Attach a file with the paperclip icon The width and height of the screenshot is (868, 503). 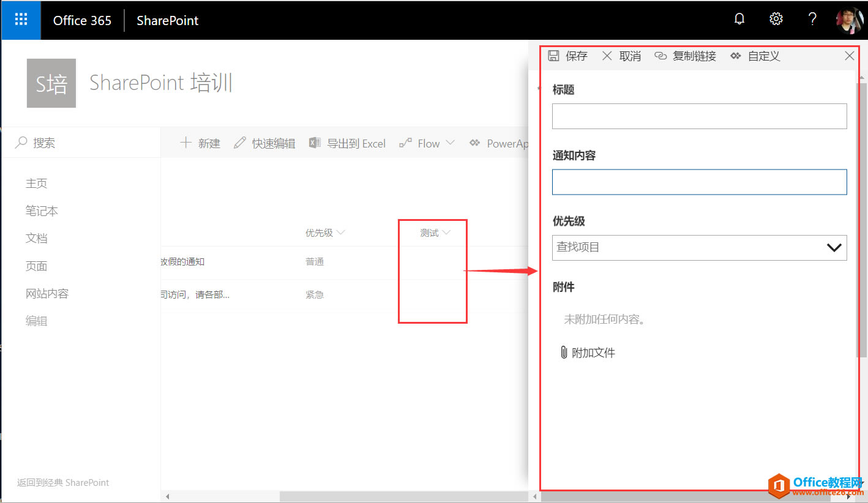click(x=564, y=352)
